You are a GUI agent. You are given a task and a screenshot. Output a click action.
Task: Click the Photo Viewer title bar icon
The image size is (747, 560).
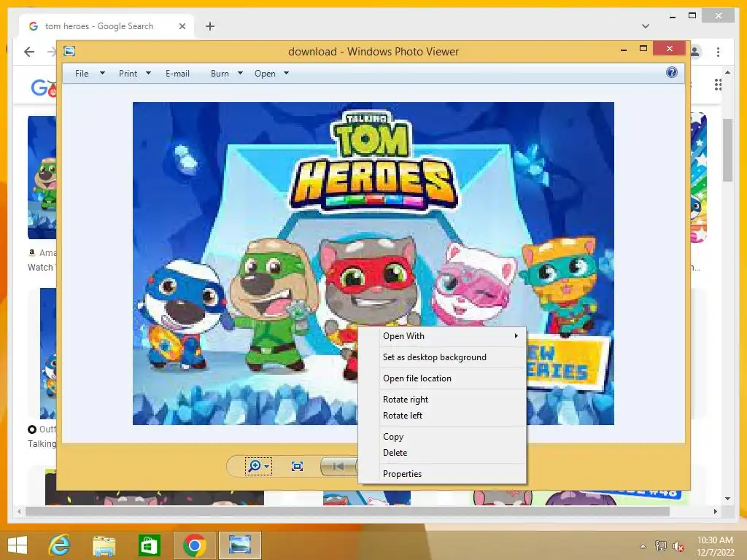point(69,51)
